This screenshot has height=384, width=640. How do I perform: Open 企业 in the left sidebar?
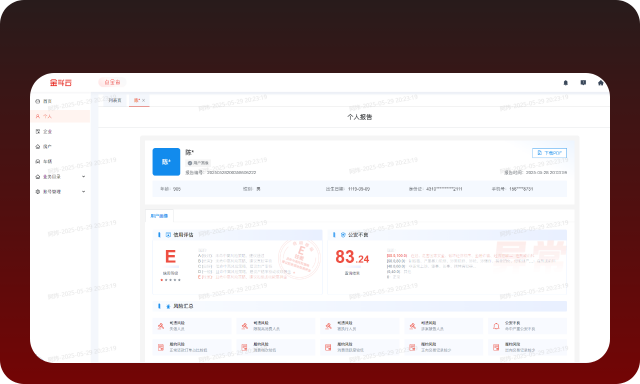pos(60,131)
